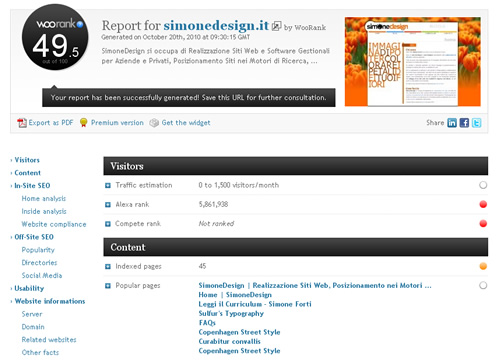Open the Home | SimoneDesign page link
Image resolution: width=500 pixels, height=360 pixels.
(235, 295)
